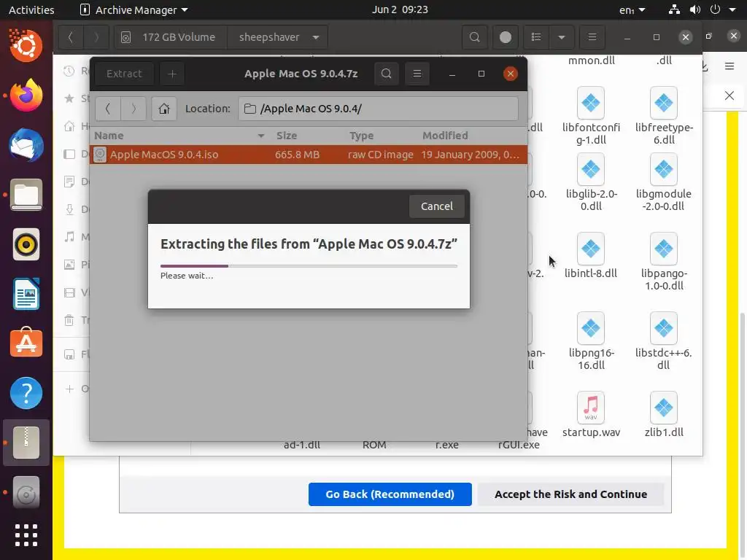This screenshot has width=747, height=560.
Task: Launch LibreOffice Writer from the dock
Action: click(x=26, y=294)
